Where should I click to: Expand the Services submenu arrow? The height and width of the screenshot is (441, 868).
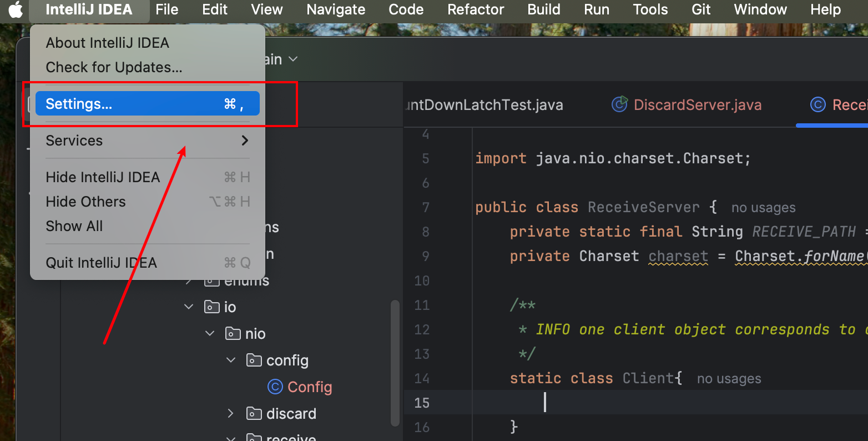pos(245,141)
